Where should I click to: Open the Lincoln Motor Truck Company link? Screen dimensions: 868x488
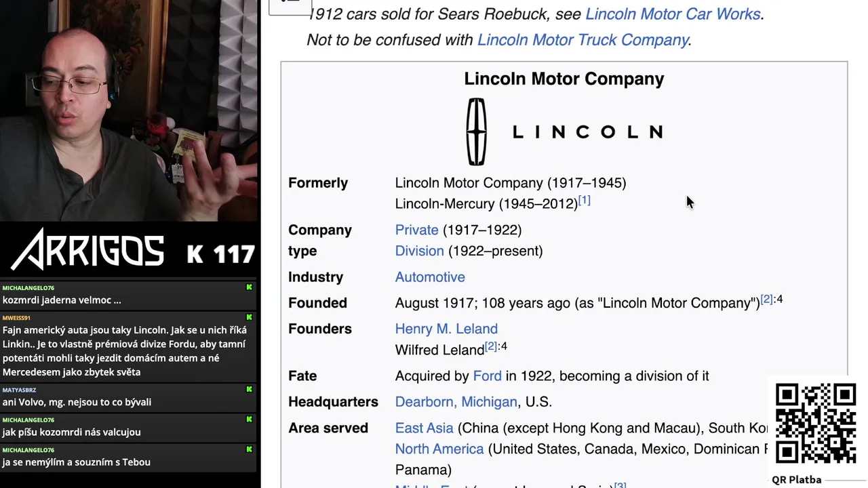[x=583, y=40]
